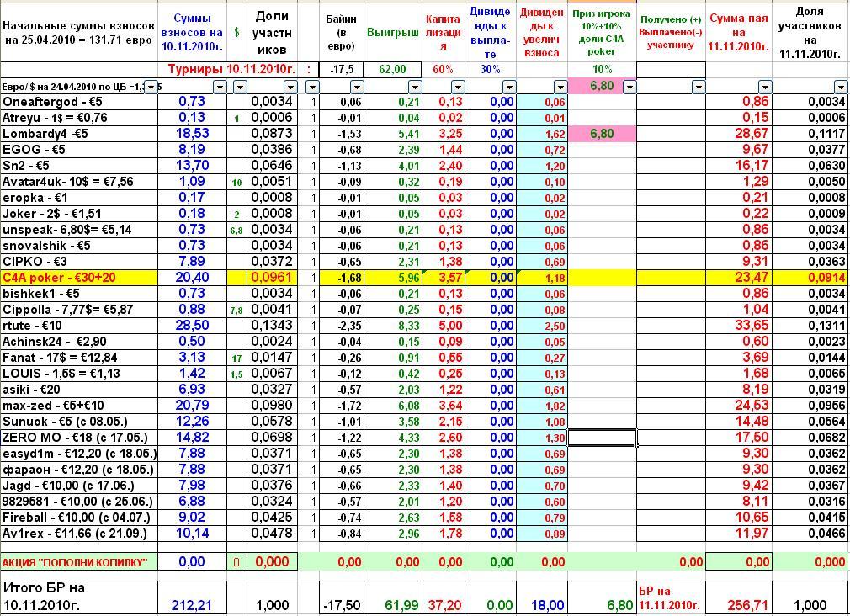The height and width of the screenshot is (616, 850).
Task: Click the 6,93 contribution value for asiki
Action: coord(193,390)
